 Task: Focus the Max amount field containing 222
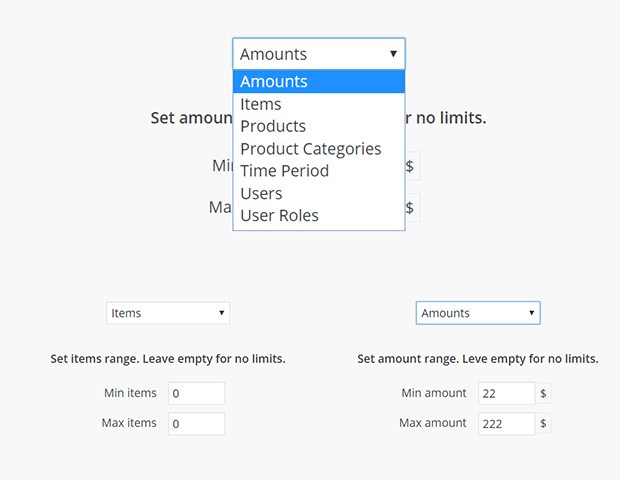click(506, 424)
